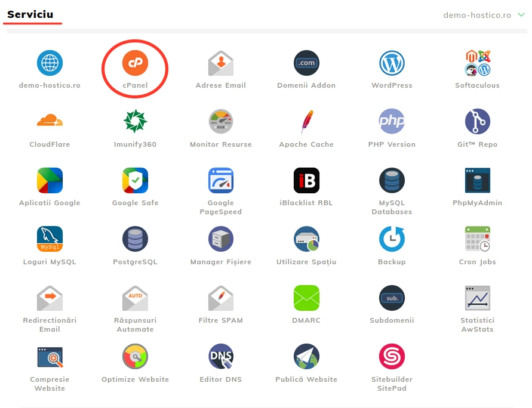The width and height of the screenshot is (532, 408).
Task: Open the MySQL Databases icon
Action: point(392,180)
